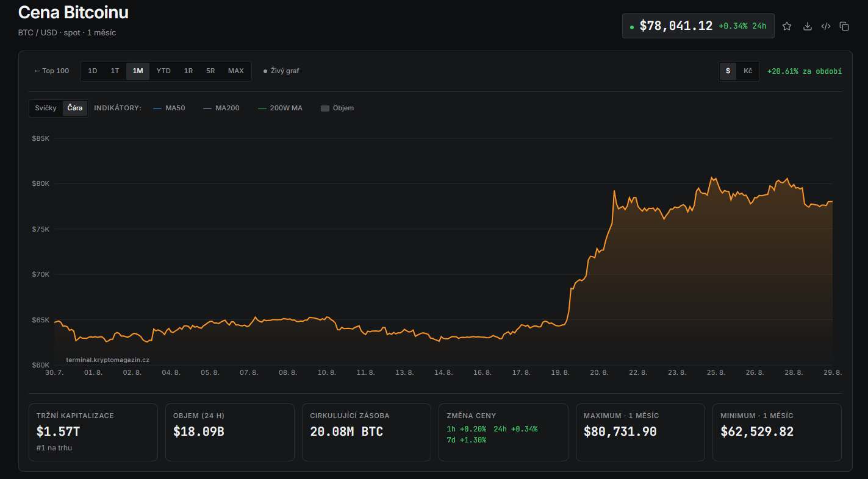Click the Objem (24 H) $18.09B card

point(230,432)
